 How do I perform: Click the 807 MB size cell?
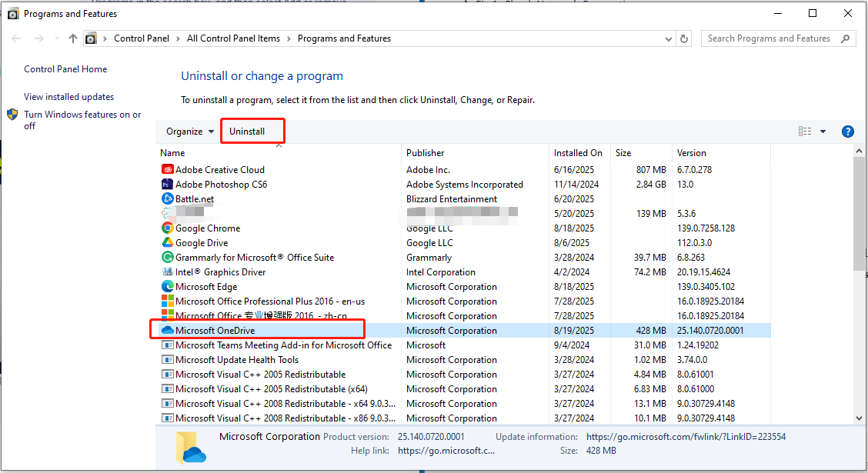[x=651, y=169]
